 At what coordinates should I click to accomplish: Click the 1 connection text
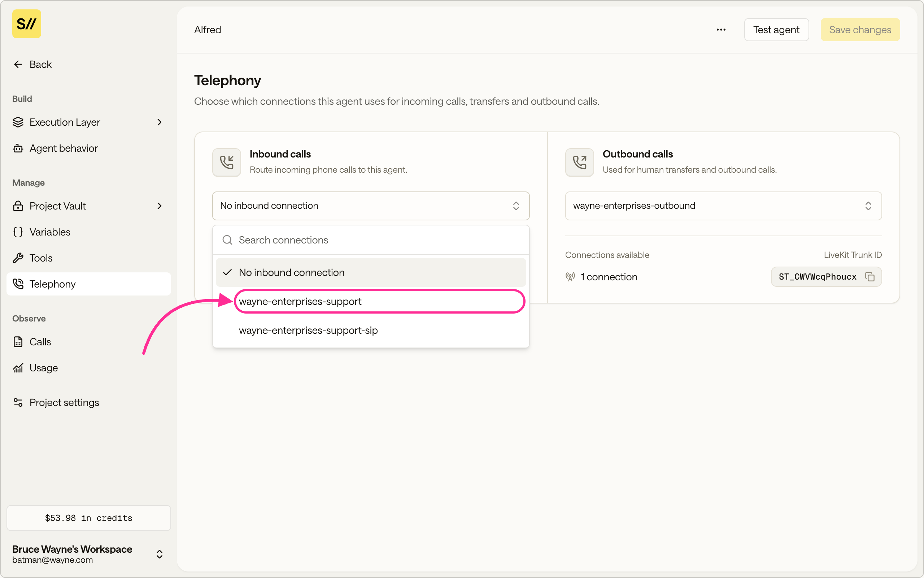(609, 276)
